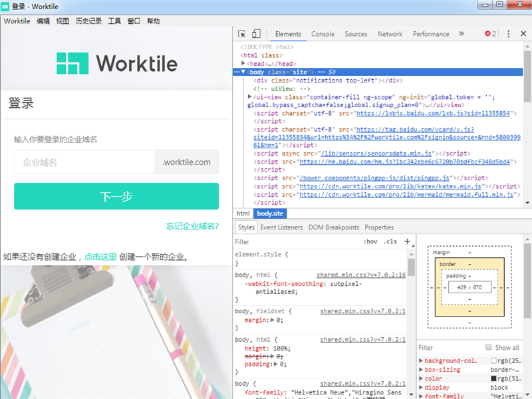The width and height of the screenshot is (532, 399).
Task: Select the DOM Breakpoints sub-tab
Action: 334,227
